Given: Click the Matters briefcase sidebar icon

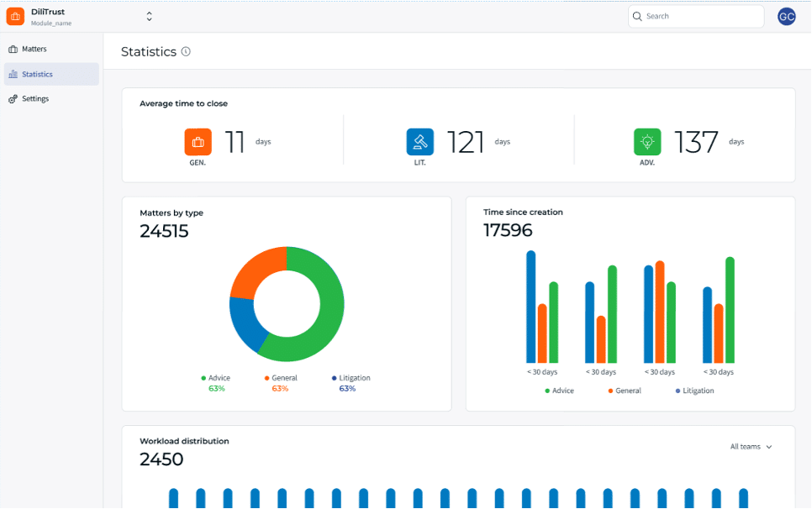Looking at the screenshot, I should 13,50.
